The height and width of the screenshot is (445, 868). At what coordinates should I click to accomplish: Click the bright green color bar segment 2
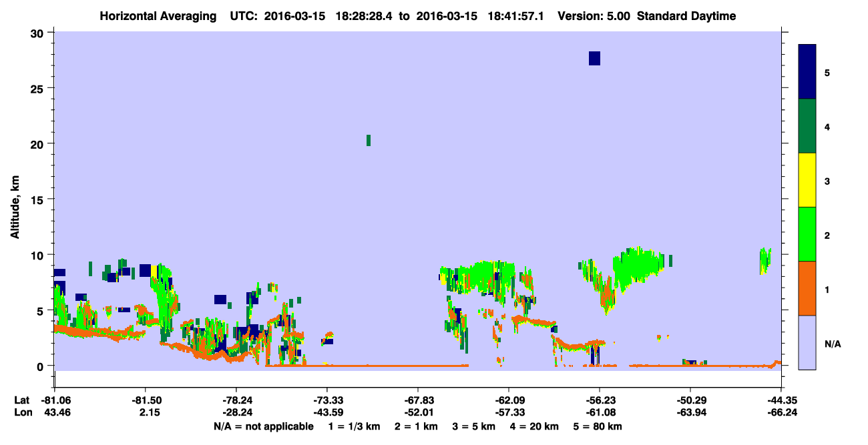(x=807, y=234)
